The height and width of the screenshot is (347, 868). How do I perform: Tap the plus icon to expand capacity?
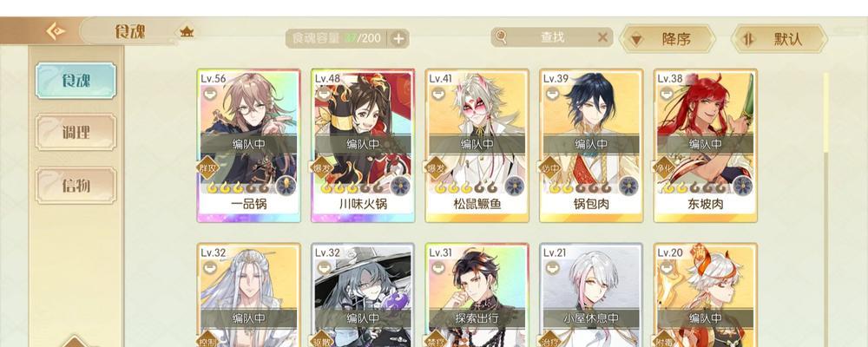point(398,38)
